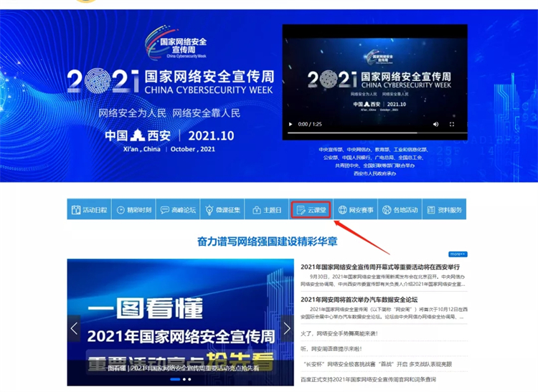Screen dimensions: 538x392
Task: Select the third carousel indicator dot
Action: [x=190, y=379]
